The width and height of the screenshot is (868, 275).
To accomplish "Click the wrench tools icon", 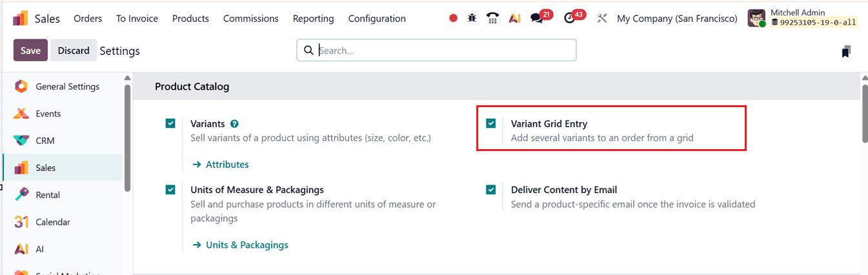I will (x=602, y=18).
